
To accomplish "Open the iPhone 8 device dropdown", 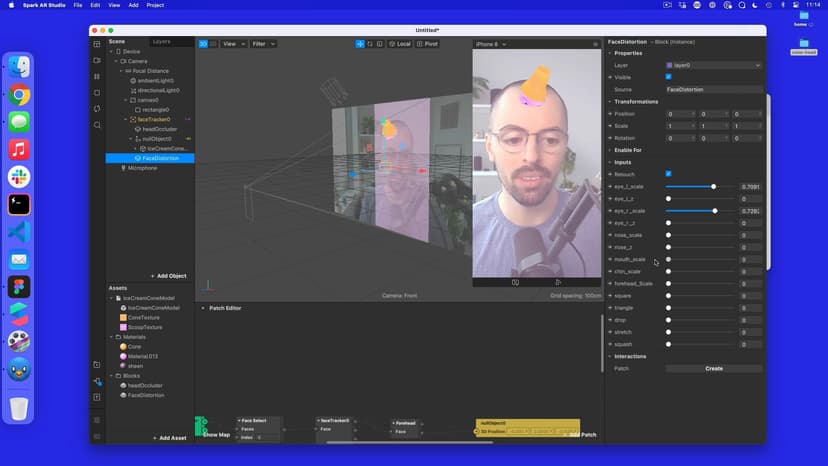I will click(x=491, y=44).
